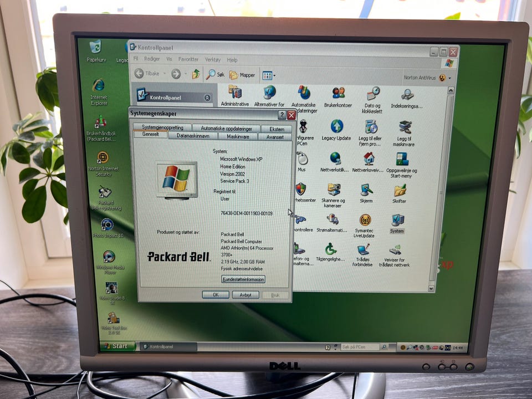The height and width of the screenshot is (399, 532).
Task: Switch to Ekstern tab
Action: pyautogui.click(x=277, y=129)
